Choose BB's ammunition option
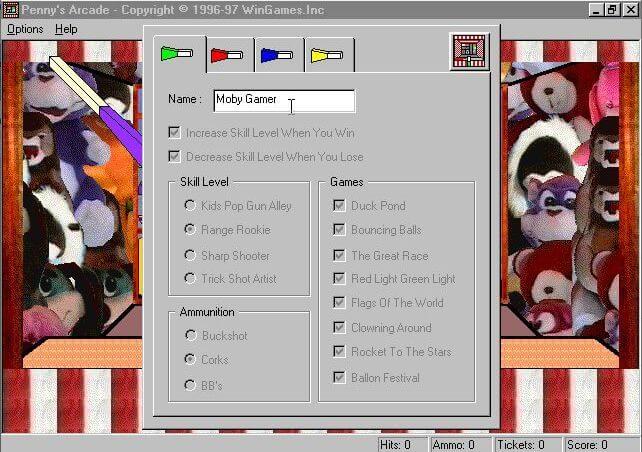 190,385
